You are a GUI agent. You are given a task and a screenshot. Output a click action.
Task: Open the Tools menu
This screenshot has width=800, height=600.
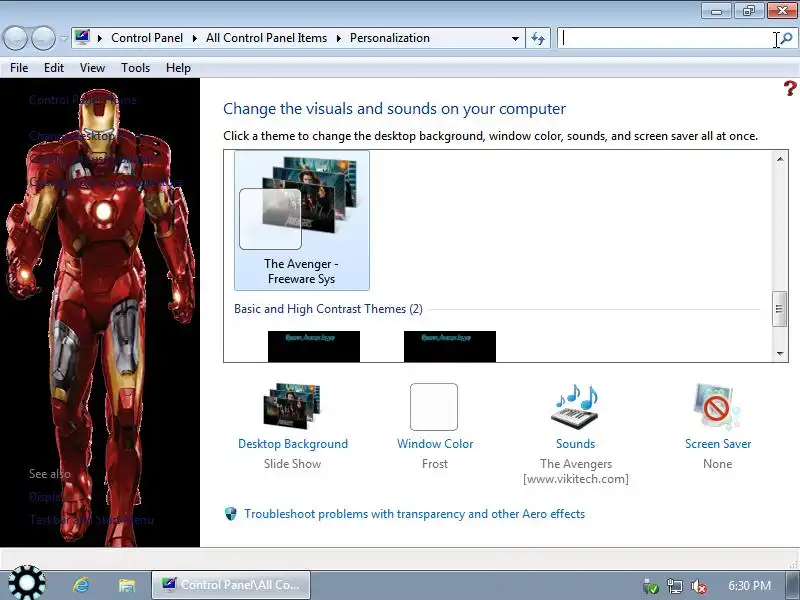135,68
